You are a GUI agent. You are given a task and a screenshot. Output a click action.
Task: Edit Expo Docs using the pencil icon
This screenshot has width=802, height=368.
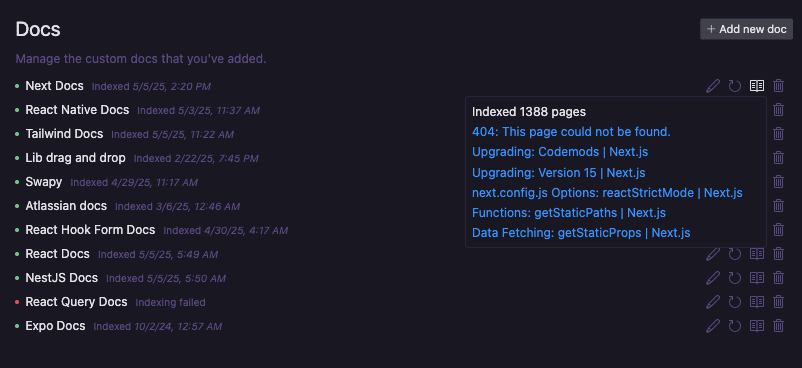[x=712, y=326]
